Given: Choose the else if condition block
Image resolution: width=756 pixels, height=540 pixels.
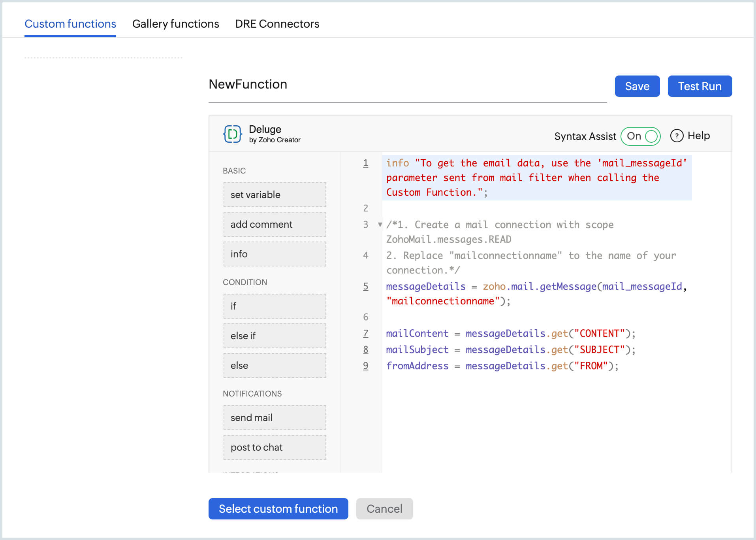Looking at the screenshot, I should point(275,336).
